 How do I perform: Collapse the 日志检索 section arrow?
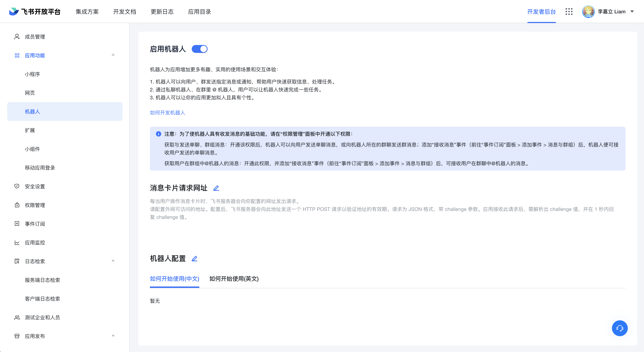(x=113, y=261)
